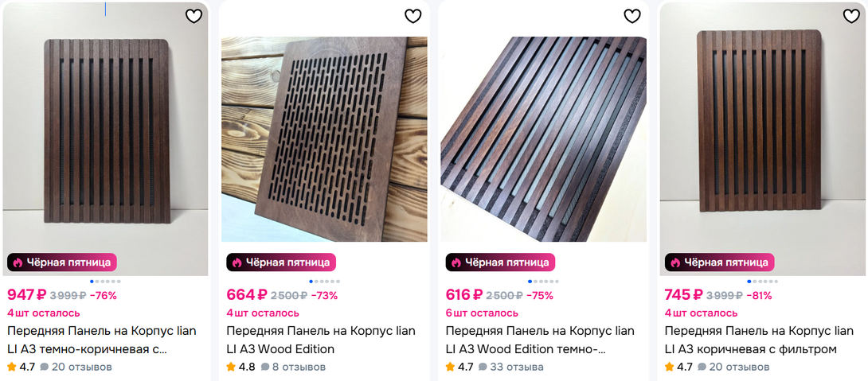868x381 pixels.
Task: Click review bubble icon beside 8 отзывов
Action: [264, 367]
